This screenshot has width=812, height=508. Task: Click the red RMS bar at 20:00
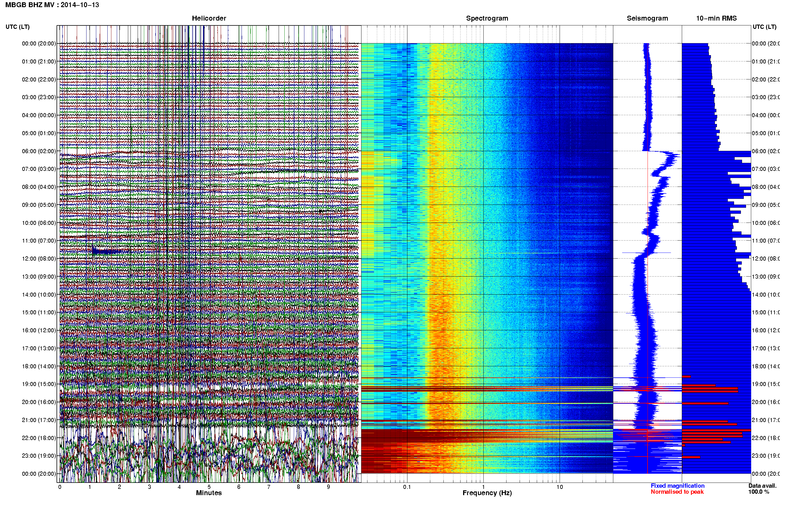click(x=705, y=403)
